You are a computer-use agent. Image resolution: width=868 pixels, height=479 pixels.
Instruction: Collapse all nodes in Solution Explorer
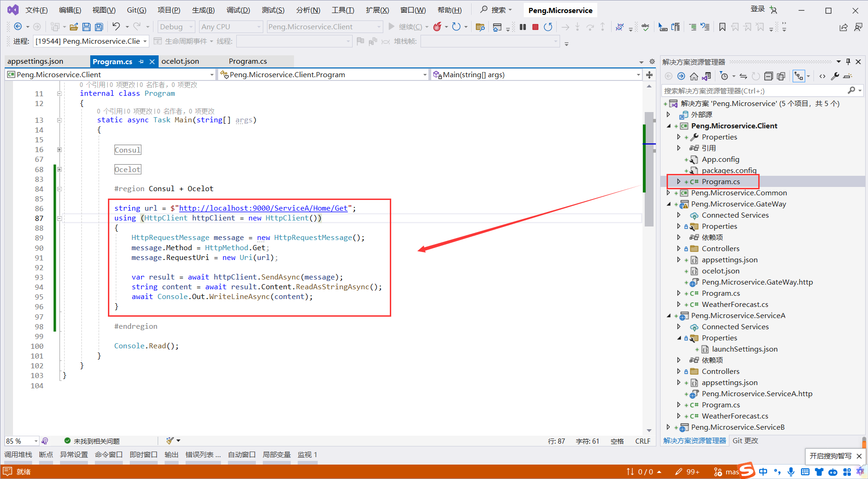pos(768,76)
